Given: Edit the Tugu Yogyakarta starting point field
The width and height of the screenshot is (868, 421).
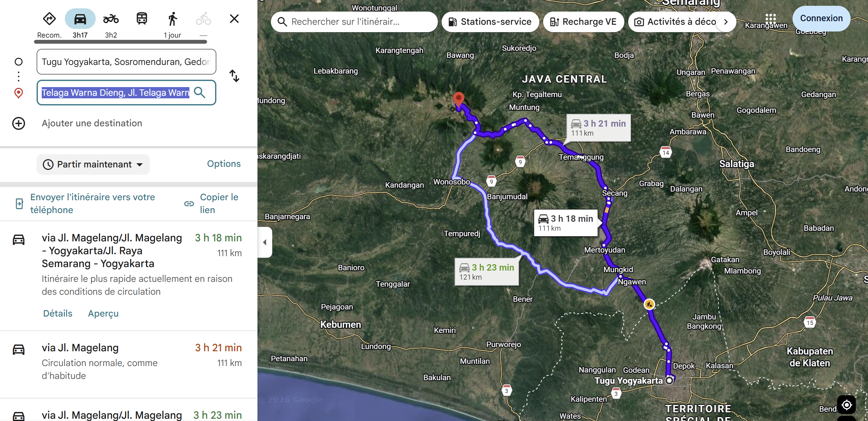Looking at the screenshot, I should tap(126, 62).
